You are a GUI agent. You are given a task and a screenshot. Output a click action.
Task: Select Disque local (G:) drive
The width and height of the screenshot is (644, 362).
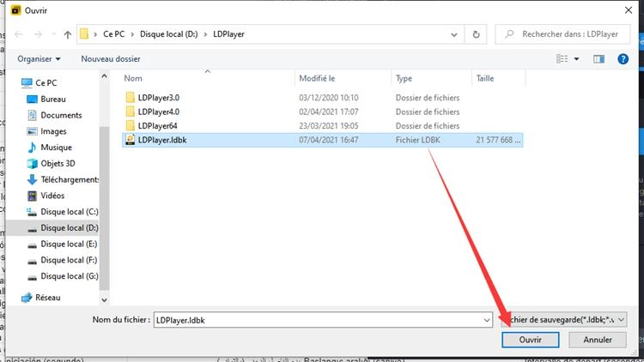(x=70, y=276)
